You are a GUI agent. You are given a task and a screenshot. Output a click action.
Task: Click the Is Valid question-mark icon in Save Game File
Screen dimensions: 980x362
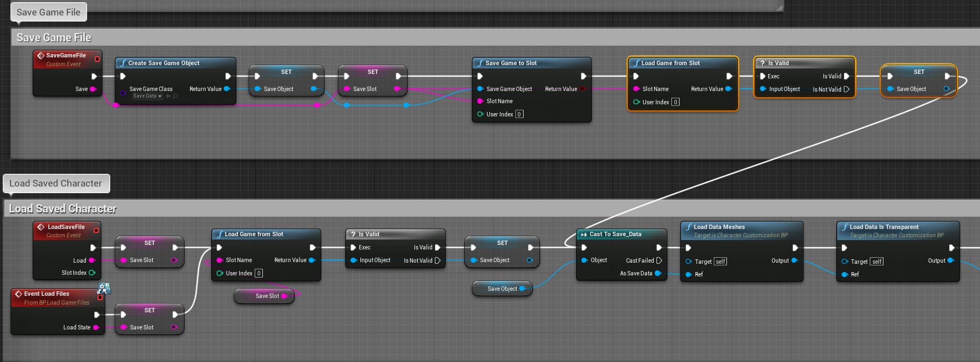click(762, 63)
